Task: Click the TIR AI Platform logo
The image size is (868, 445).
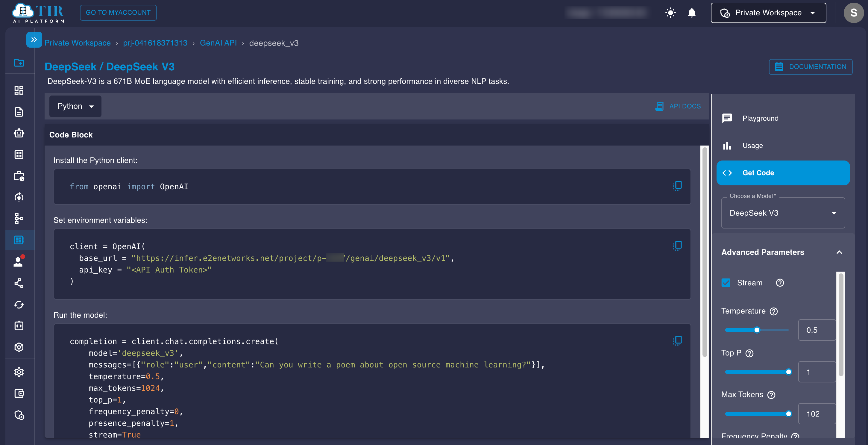Action: pyautogui.click(x=38, y=13)
